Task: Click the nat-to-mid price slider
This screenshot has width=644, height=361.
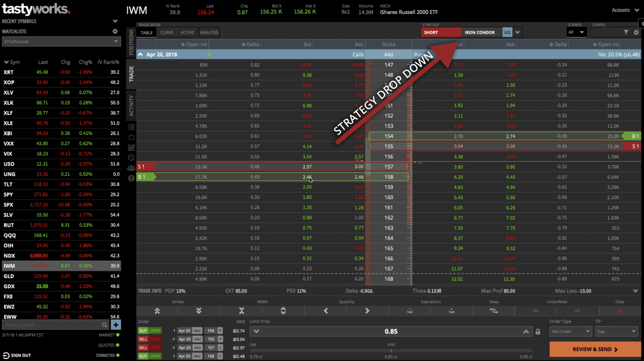Action: [x=391, y=351]
